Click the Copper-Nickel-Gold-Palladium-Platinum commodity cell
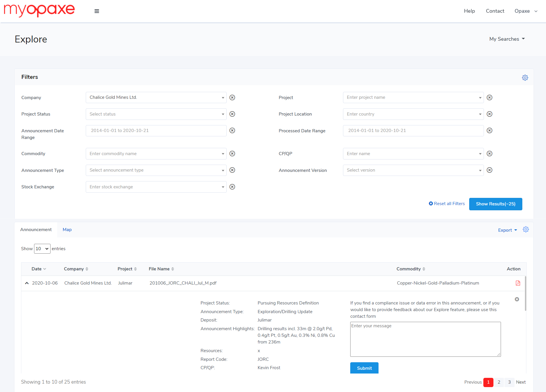 click(438, 283)
